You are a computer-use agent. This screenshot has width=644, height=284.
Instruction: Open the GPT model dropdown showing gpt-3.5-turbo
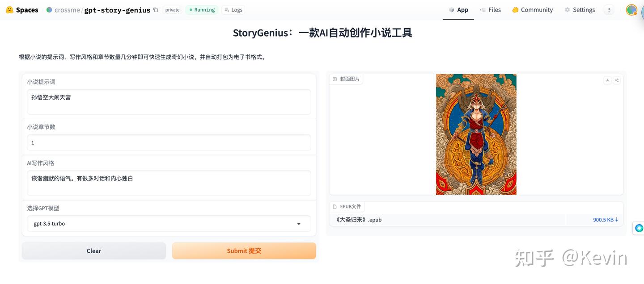coord(169,223)
